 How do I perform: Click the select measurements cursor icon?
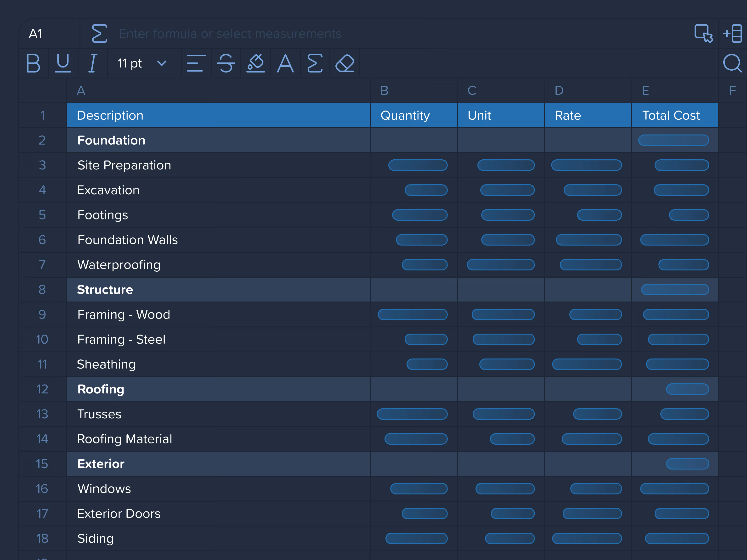(x=703, y=34)
